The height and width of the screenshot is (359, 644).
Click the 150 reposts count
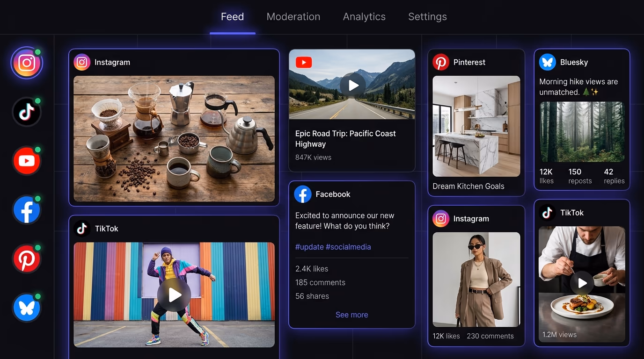click(580, 176)
